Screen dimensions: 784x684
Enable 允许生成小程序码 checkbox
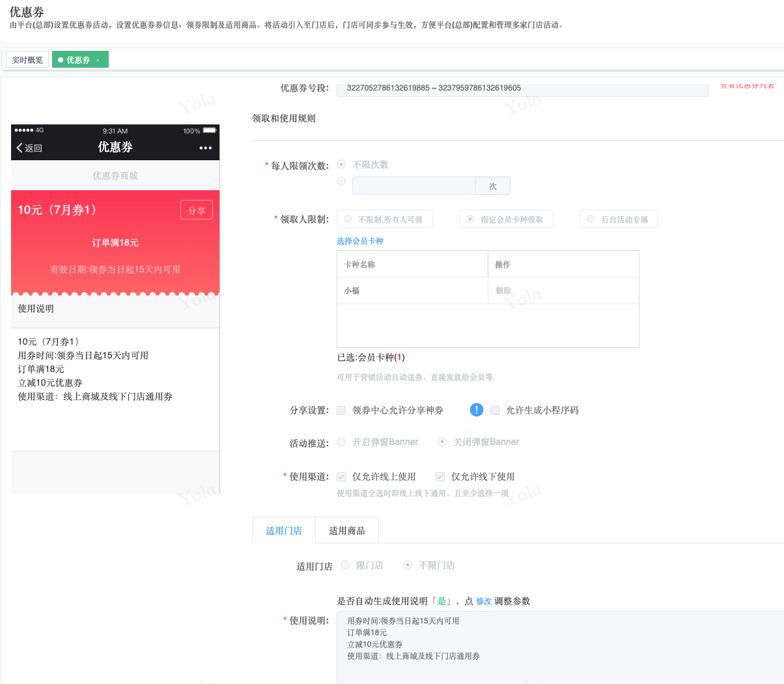[x=495, y=410]
